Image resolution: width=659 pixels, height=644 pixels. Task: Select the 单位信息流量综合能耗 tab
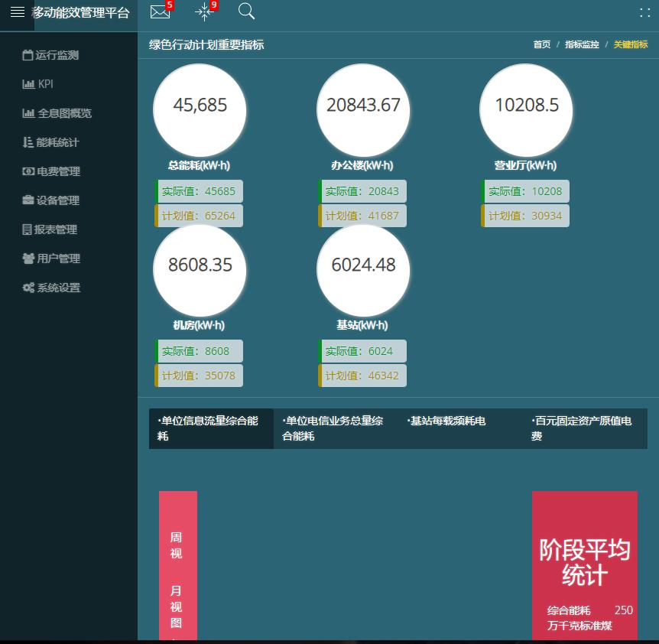tap(211, 428)
